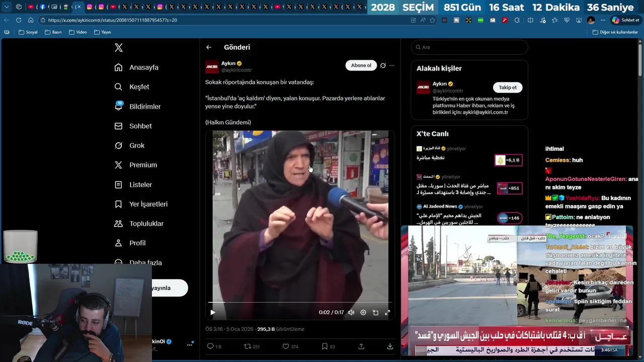Share the post via share icon

(361, 346)
